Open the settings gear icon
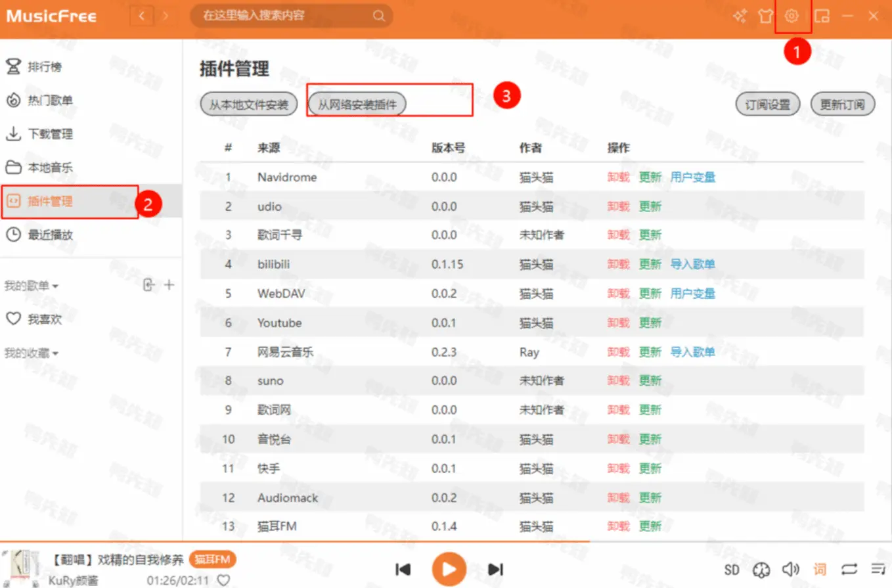Viewport: 892px width, 588px height. [792, 16]
